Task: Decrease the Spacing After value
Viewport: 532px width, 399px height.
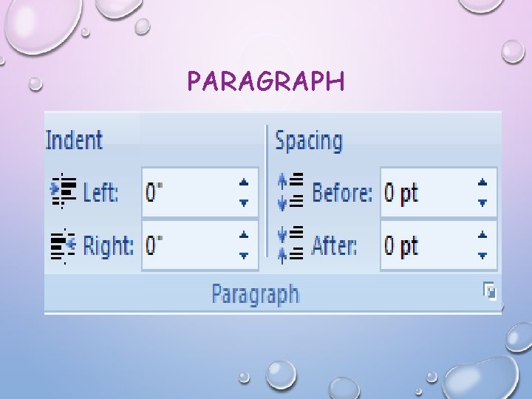Action: click(x=482, y=256)
